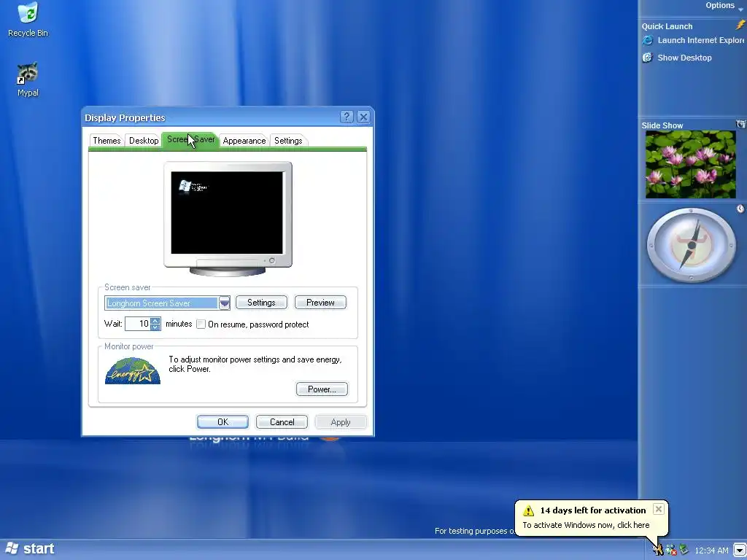This screenshot has width=747, height=560.
Task: Close the activation balloon notification
Action: coord(659,509)
